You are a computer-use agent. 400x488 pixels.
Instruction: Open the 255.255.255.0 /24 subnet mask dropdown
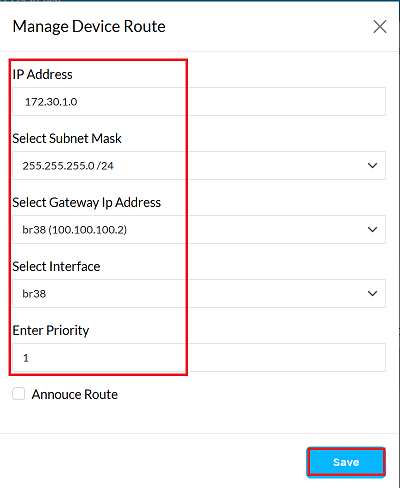tap(199, 166)
